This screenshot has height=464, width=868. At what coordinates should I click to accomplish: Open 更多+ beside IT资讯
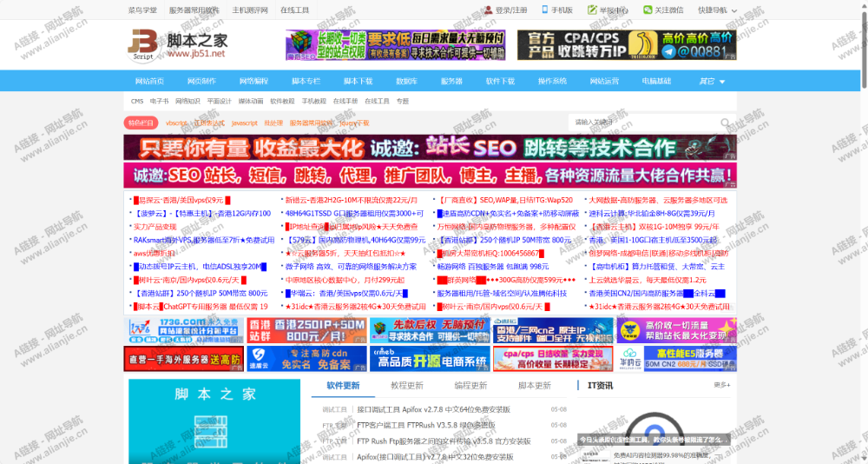point(722,385)
